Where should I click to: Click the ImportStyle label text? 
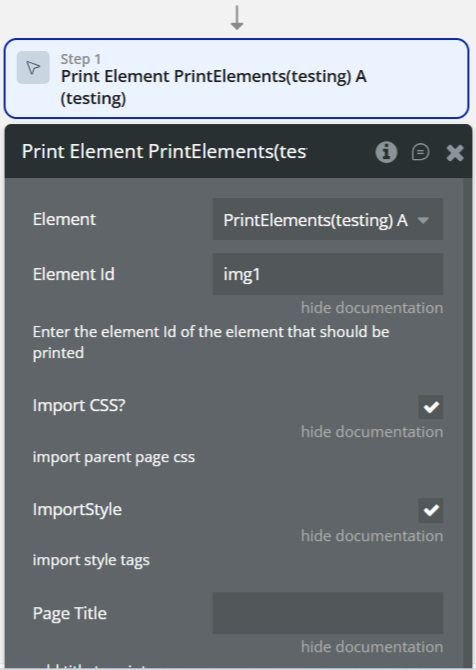click(77, 509)
